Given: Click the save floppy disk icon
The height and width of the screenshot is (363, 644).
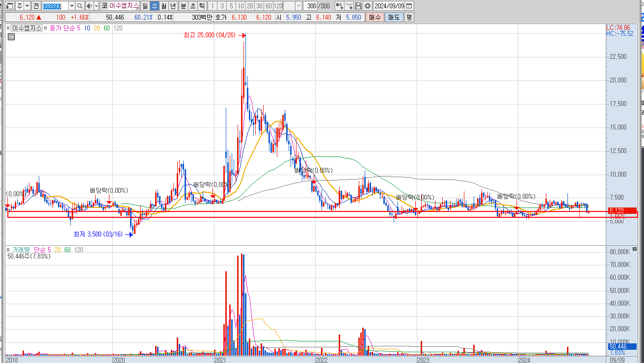Looking at the screenshot, I should click(358, 6).
